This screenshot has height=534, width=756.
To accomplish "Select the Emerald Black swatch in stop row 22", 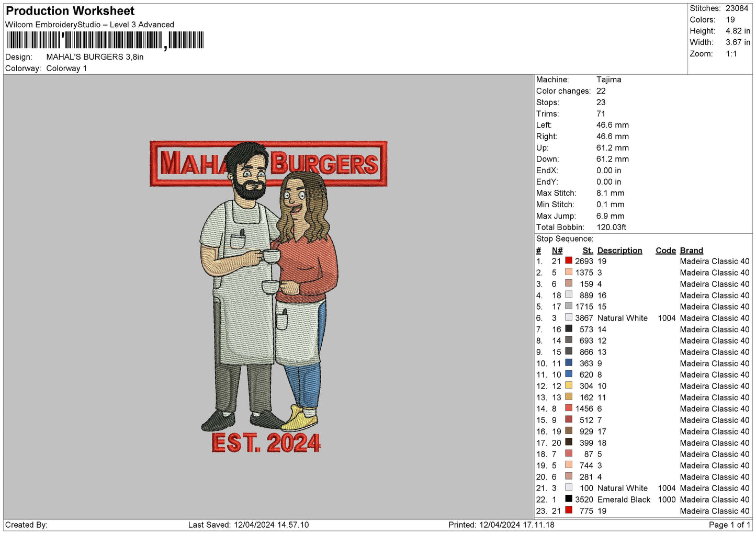I will coord(569,499).
